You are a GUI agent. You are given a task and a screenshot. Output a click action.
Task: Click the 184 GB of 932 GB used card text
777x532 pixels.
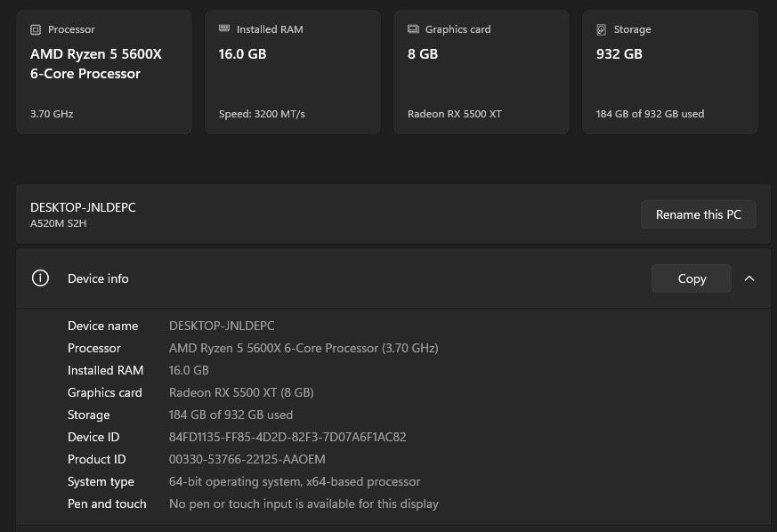[650, 114]
